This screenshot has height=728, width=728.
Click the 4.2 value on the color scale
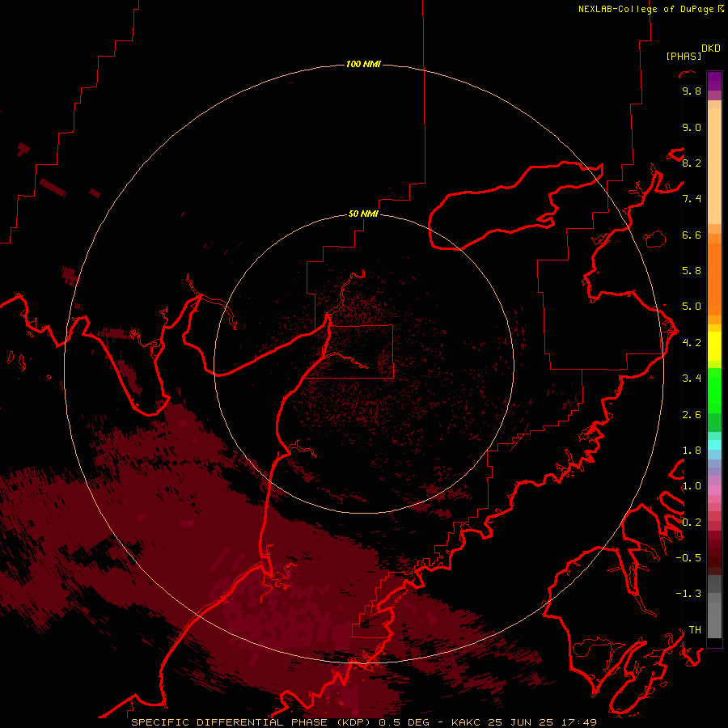click(692, 343)
